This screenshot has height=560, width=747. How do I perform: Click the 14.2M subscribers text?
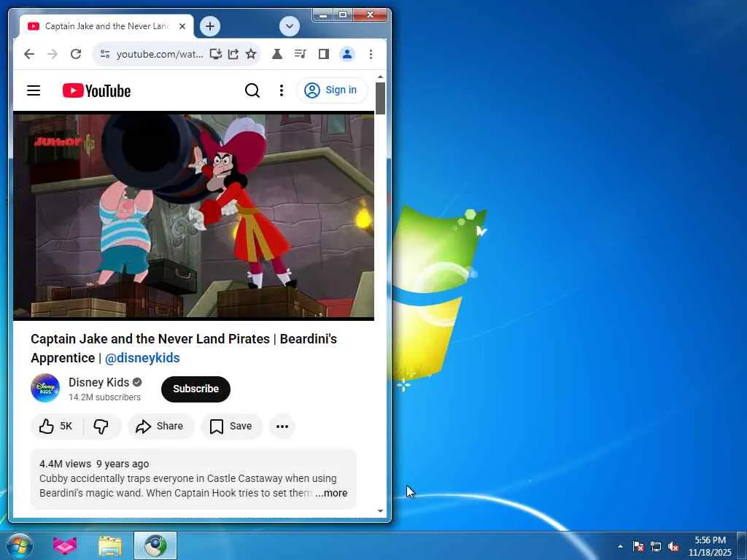[x=105, y=397]
